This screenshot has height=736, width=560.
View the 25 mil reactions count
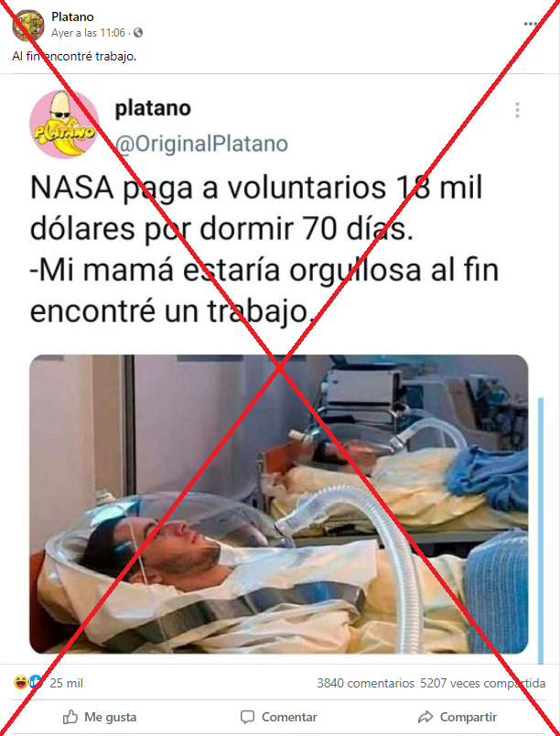[x=66, y=683]
